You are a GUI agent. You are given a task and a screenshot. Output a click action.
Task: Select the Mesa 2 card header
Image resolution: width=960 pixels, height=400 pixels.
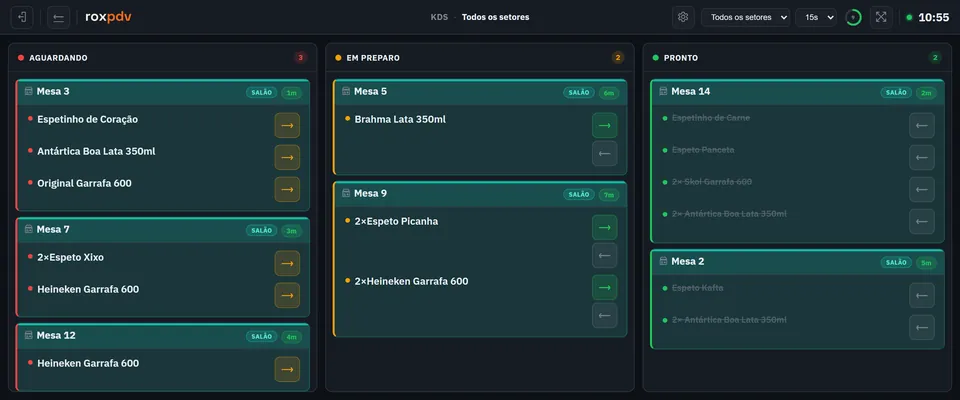tap(797, 262)
